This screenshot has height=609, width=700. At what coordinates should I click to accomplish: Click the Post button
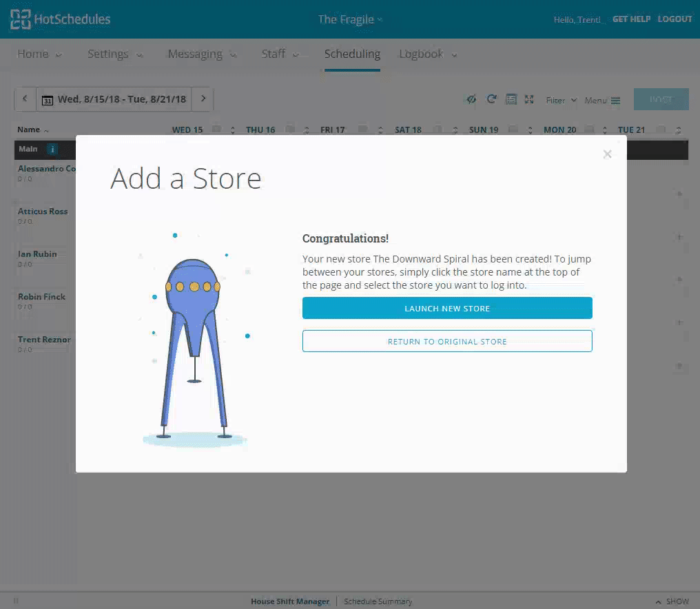[x=661, y=99]
